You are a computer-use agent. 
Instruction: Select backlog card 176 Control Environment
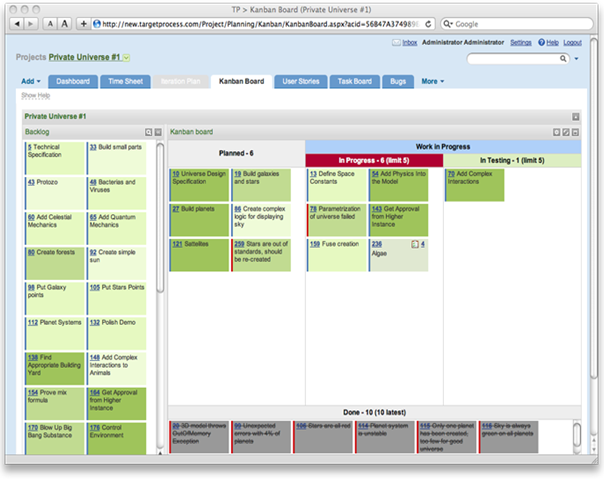[x=117, y=438]
